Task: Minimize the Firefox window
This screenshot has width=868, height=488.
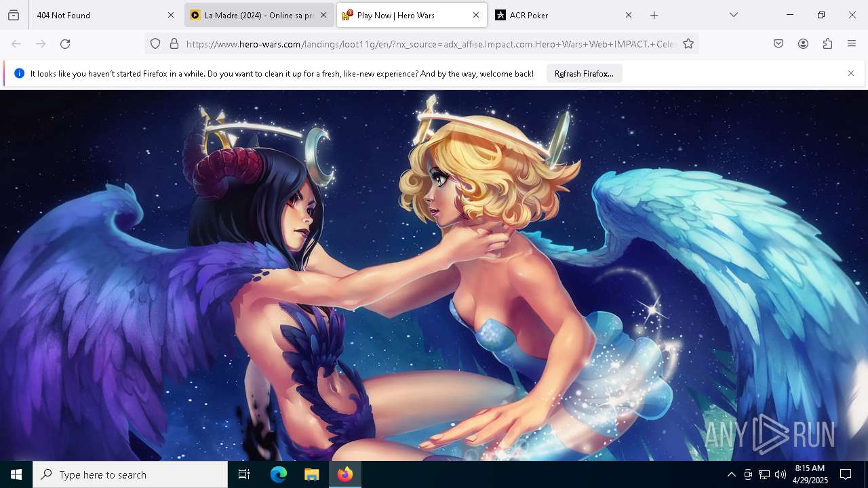Action: pos(790,15)
